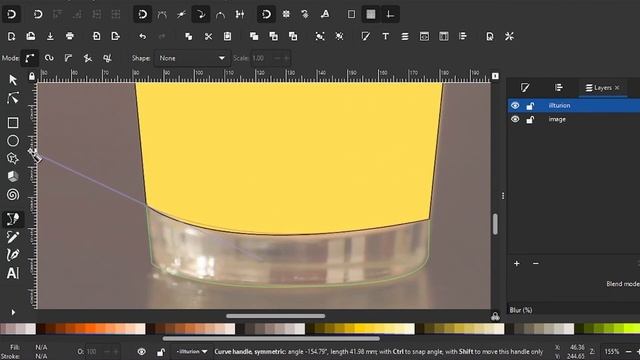Select the Node editing tool
Viewport: 640px width, 360px height.
(13, 98)
